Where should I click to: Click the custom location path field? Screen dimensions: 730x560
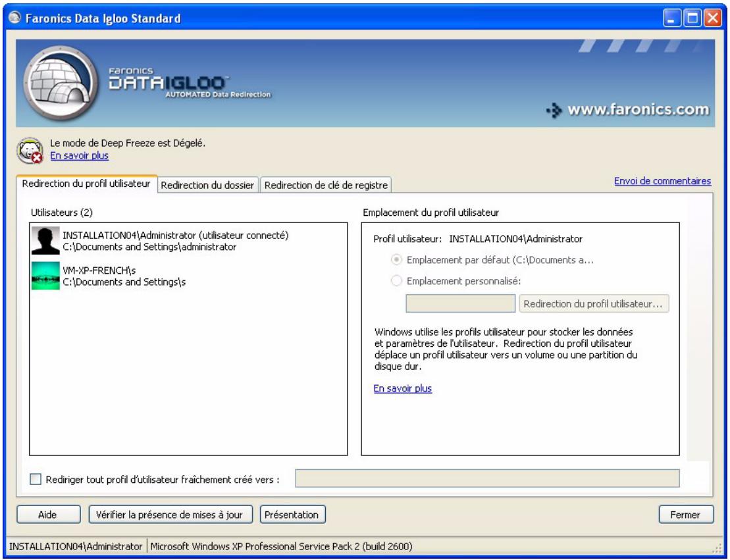pos(460,303)
